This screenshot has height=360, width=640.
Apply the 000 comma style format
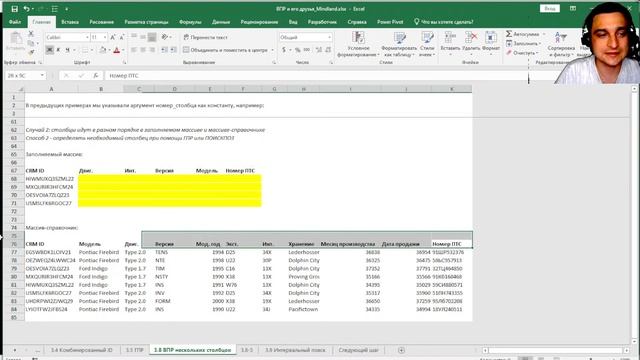tap(307, 50)
